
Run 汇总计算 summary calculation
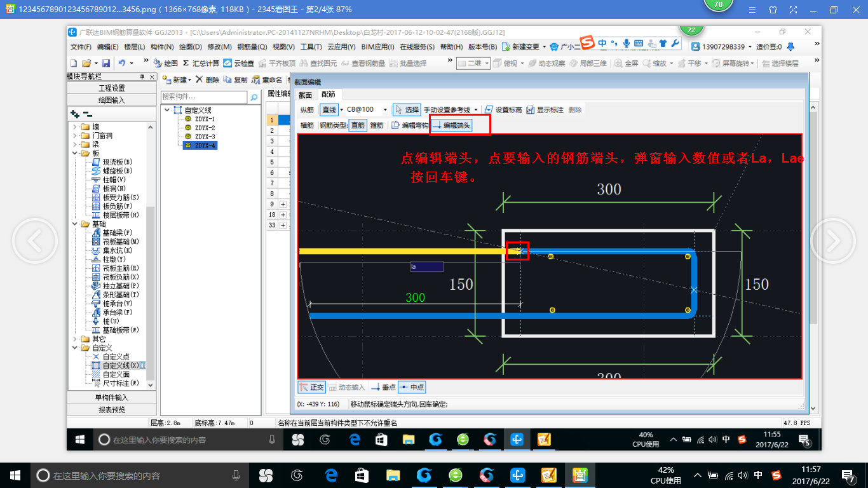pos(201,64)
